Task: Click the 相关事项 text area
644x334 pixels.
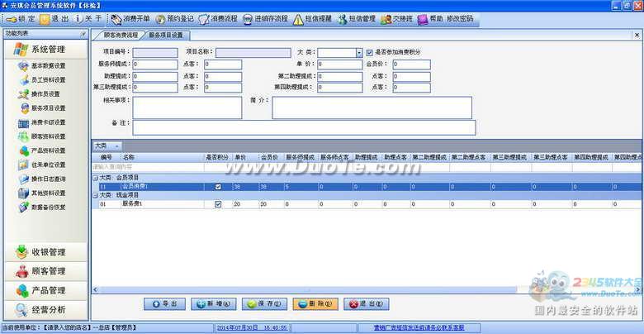Action: 187,107
